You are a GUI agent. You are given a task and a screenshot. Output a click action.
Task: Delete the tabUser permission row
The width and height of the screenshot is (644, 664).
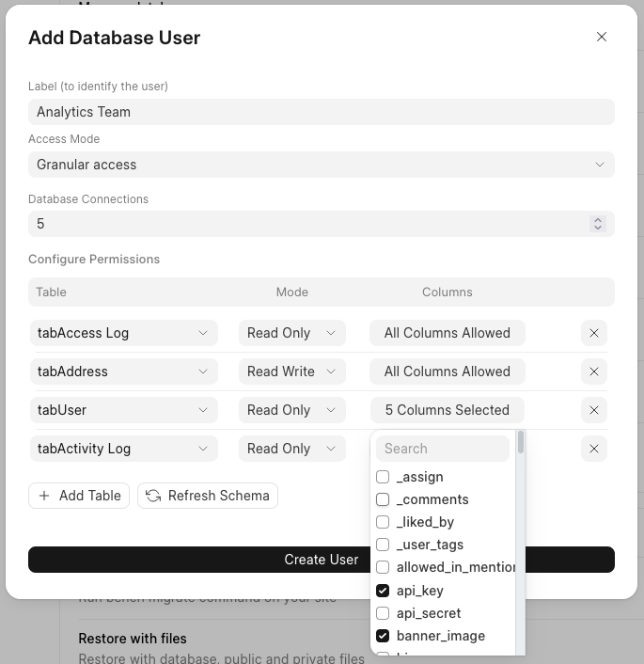593,410
